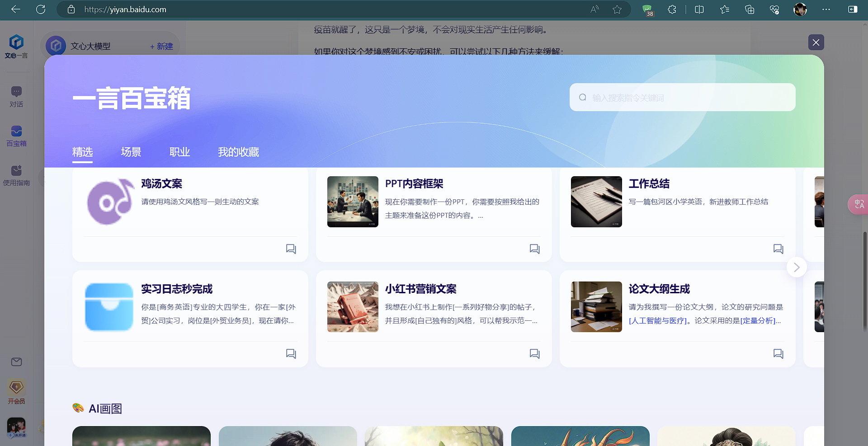The height and width of the screenshot is (446, 868).
Task: Select the 精选 tab
Action: tap(82, 152)
